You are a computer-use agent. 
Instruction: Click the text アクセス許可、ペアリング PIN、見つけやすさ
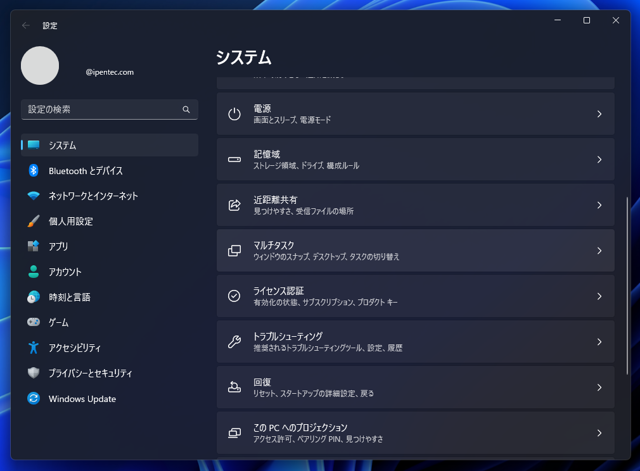coord(318,439)
